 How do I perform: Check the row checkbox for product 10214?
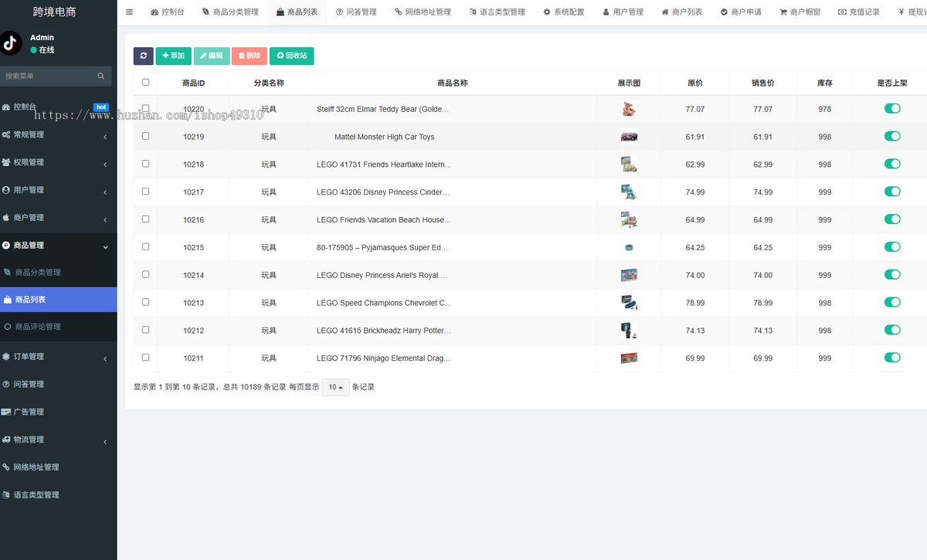click(x=145, y=274)
